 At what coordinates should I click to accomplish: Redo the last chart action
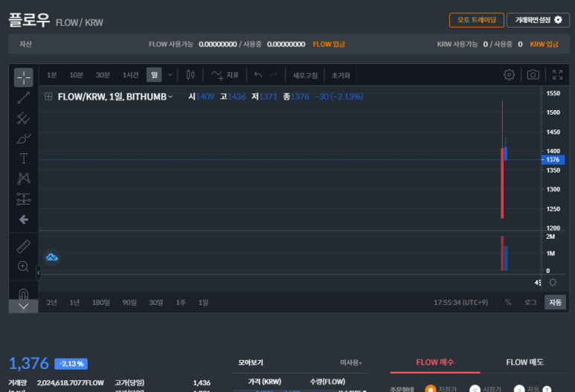[274, 75]
